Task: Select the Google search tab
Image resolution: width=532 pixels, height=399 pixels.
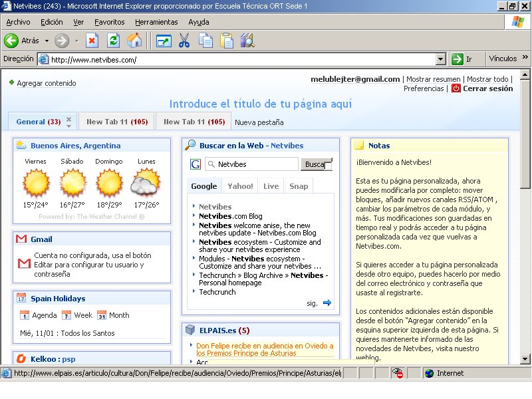Action: (204, 186)
